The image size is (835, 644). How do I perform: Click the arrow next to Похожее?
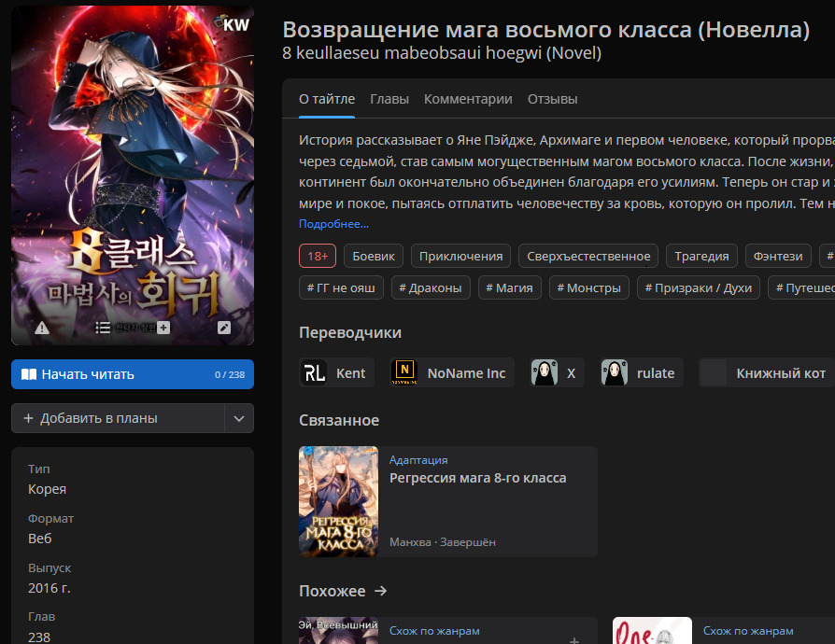coord(380,591)
